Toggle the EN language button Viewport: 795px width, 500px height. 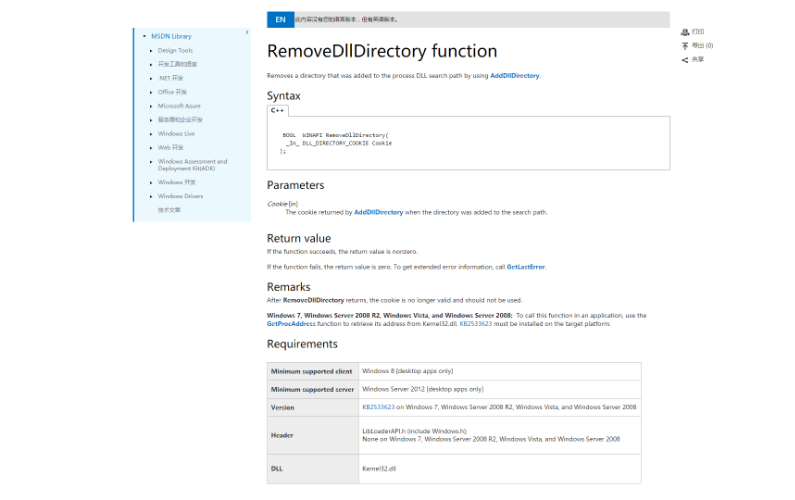coord(280,19)
